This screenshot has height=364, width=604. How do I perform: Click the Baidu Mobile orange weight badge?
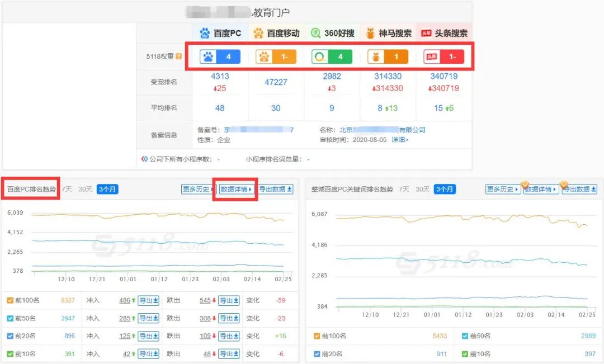[276, 56]
